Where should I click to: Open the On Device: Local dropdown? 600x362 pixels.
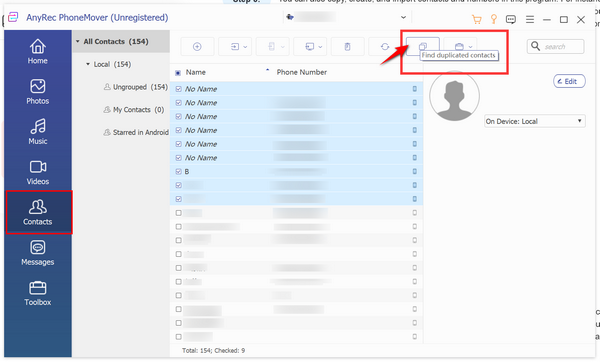point(535,121)
